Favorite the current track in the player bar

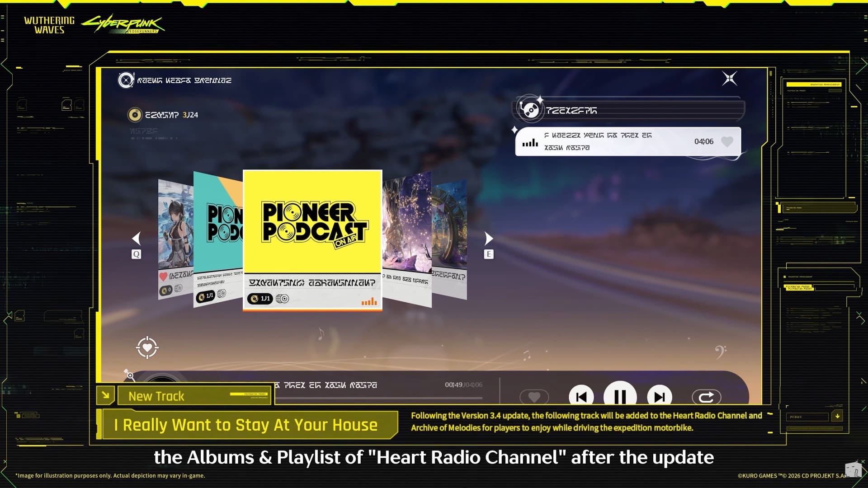pos(534,397)
